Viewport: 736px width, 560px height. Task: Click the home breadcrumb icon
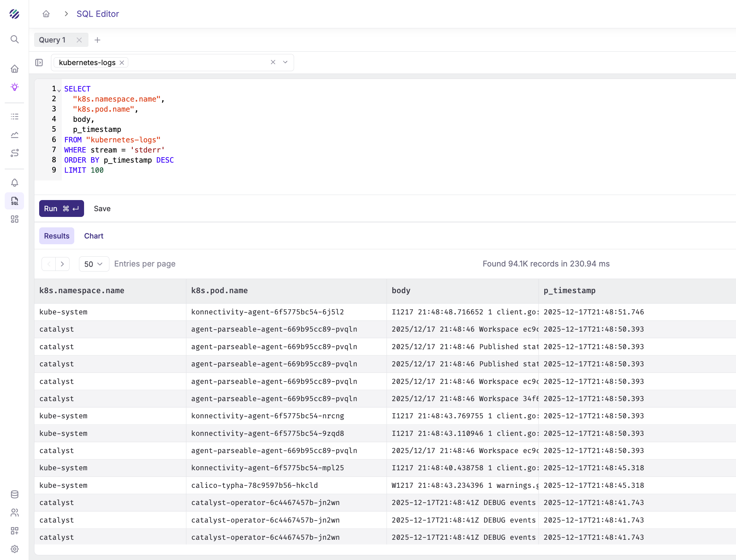(46, 14)
